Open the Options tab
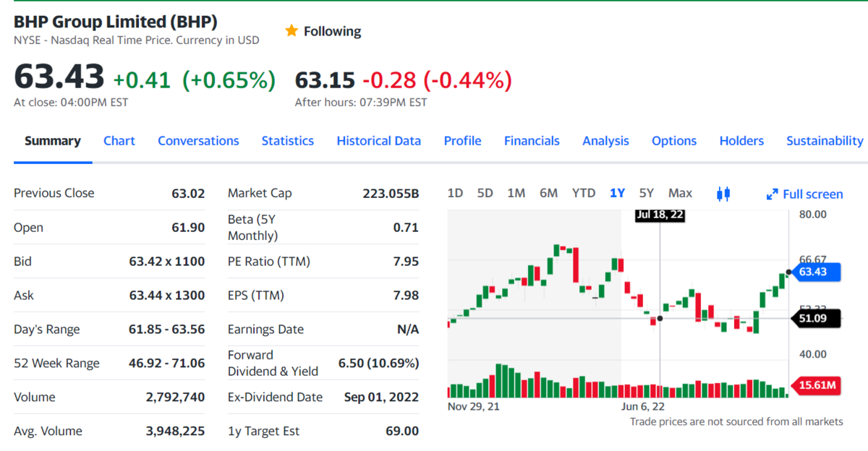This screenshot has height=451, width=868. [674, 141]
